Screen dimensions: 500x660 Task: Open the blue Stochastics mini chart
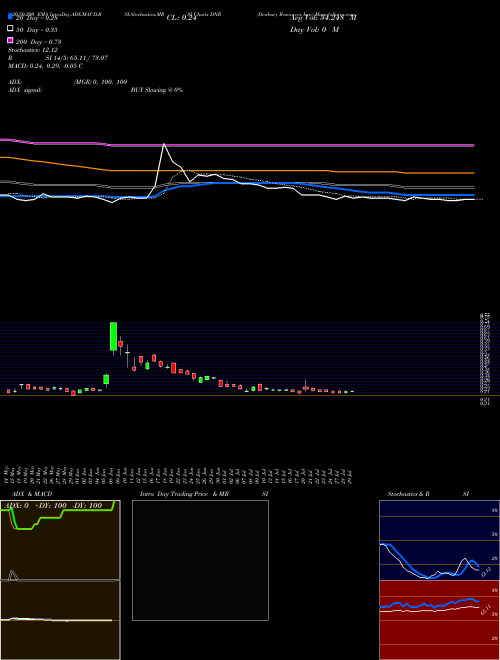(x=439, y=540)
